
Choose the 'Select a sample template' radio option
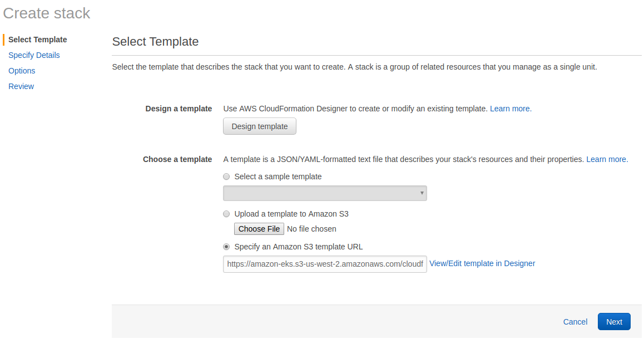click(226, 176)
